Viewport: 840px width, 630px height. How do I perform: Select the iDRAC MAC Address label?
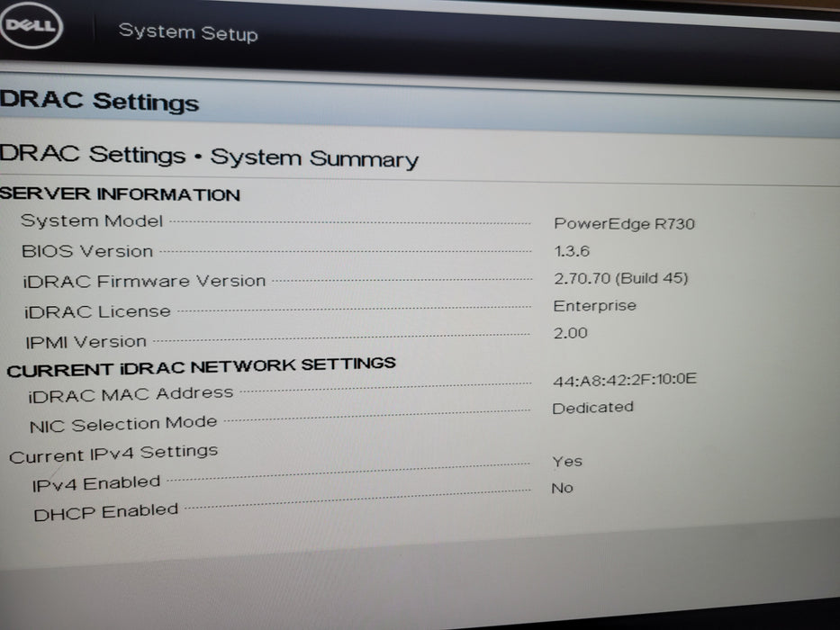131,394
